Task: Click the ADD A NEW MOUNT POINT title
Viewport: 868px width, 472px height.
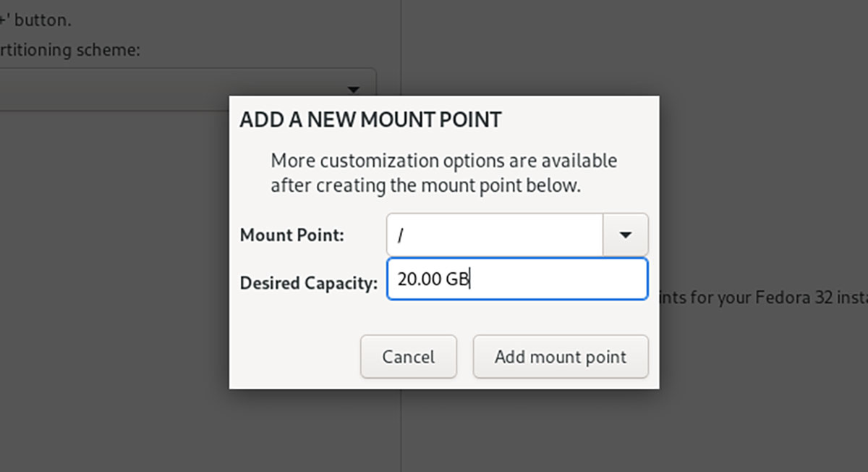Action: (370, 120)
